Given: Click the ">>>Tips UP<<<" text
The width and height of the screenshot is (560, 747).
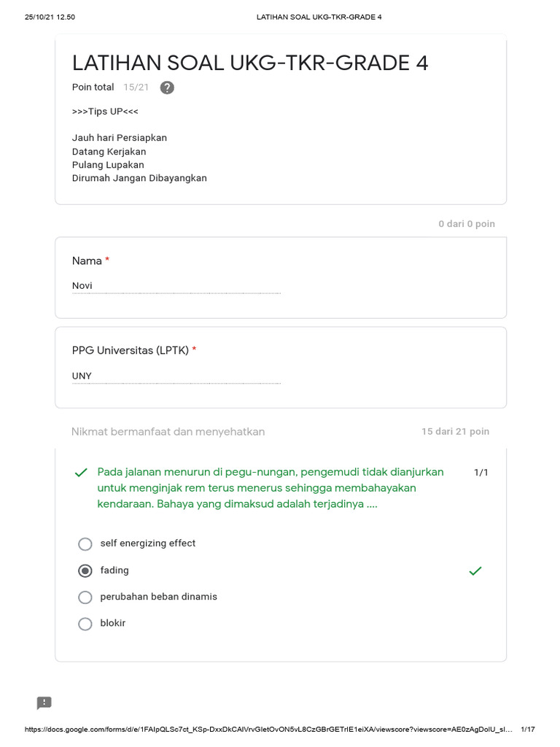Looking at the screenshot, I should click(105, 112).
